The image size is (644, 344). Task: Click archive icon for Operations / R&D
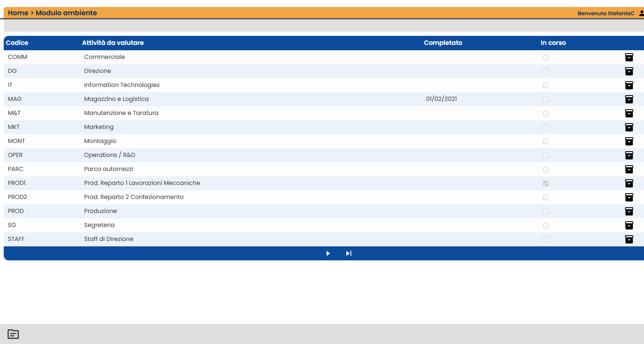click(629, 155)
